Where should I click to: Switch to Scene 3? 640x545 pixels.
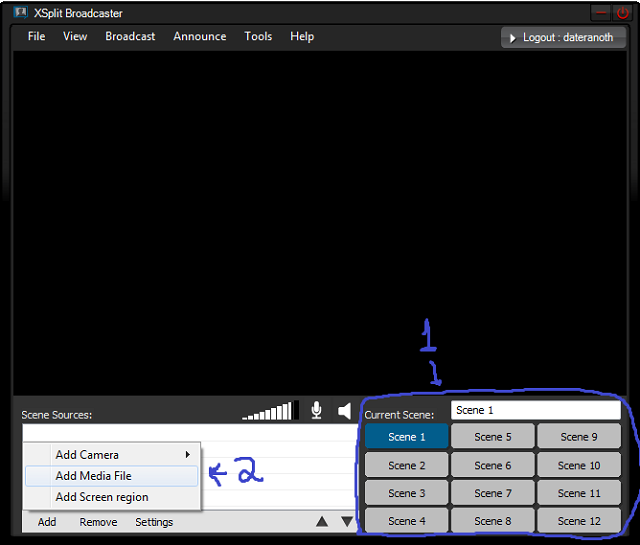(x=407, y=493)
